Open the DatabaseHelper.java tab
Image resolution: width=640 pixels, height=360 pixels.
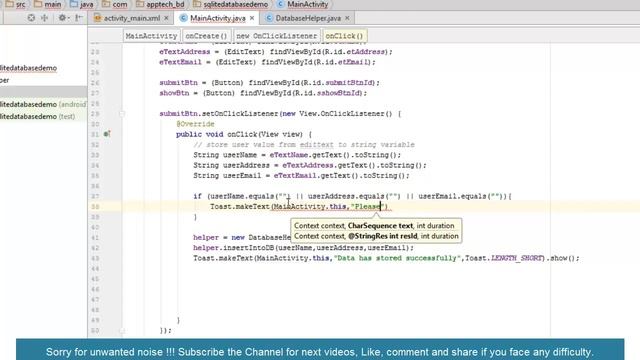pos(308,18)
